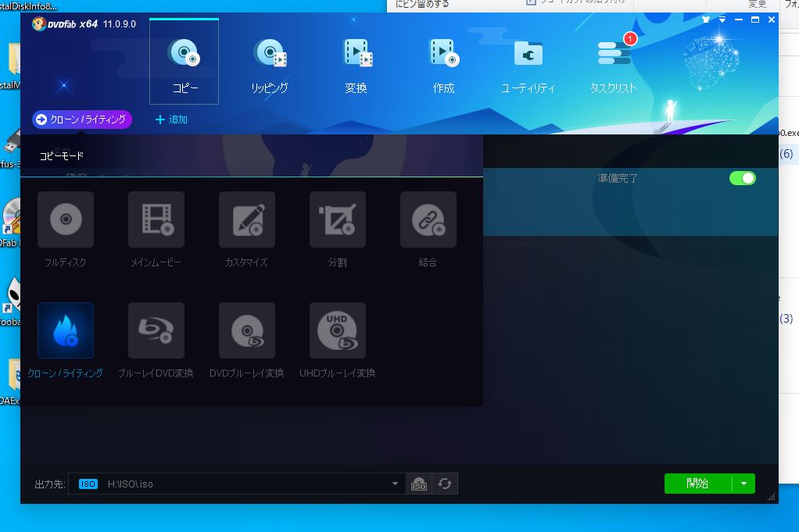Click the ISO image output icon
Image resolution: width=799 pixels, height=532 pixels.
point(419,484)
